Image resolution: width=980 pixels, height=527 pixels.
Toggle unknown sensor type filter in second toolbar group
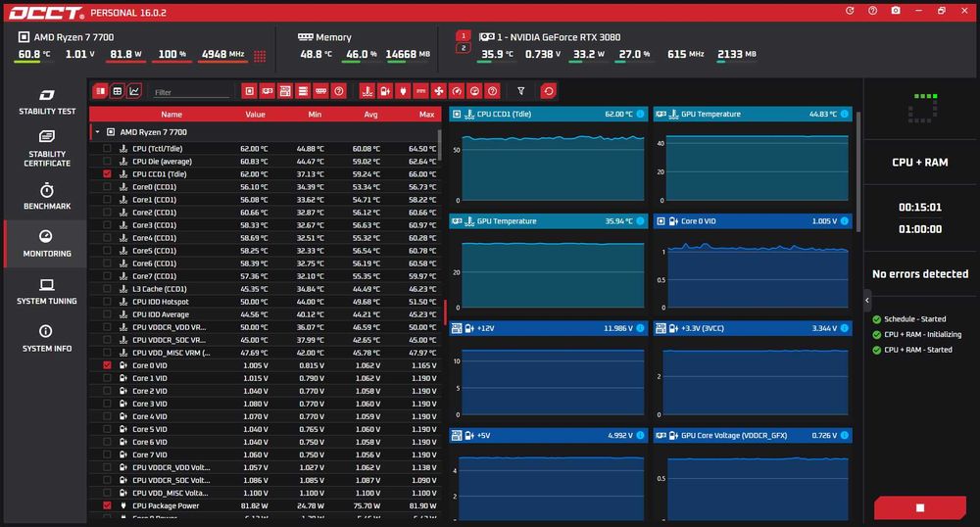pyautogui.click(x=493, y=91)
